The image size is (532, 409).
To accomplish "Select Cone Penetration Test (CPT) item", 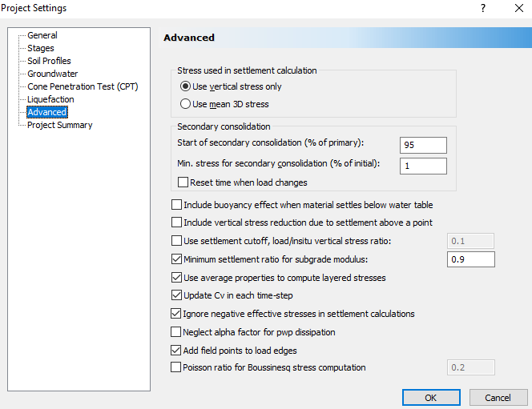I will pos(83,86).
